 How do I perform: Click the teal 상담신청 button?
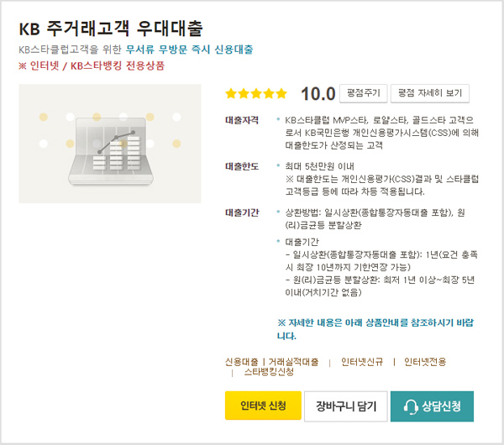(432, 406)
